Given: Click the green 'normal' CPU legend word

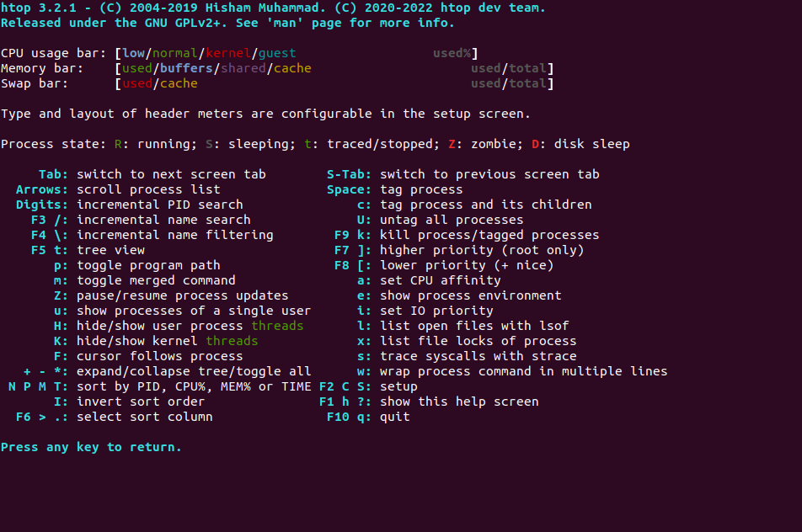Looking at the screenshot, I should click(175, 53).
